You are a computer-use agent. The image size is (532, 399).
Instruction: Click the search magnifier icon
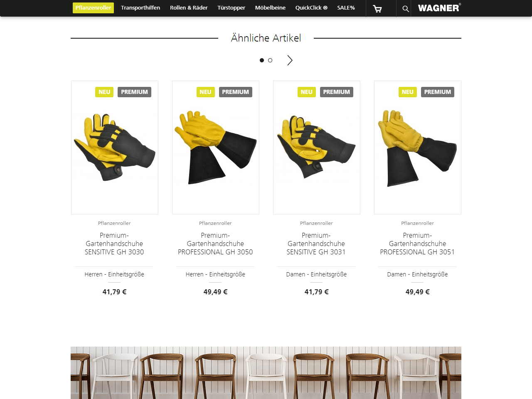[406, 9]
